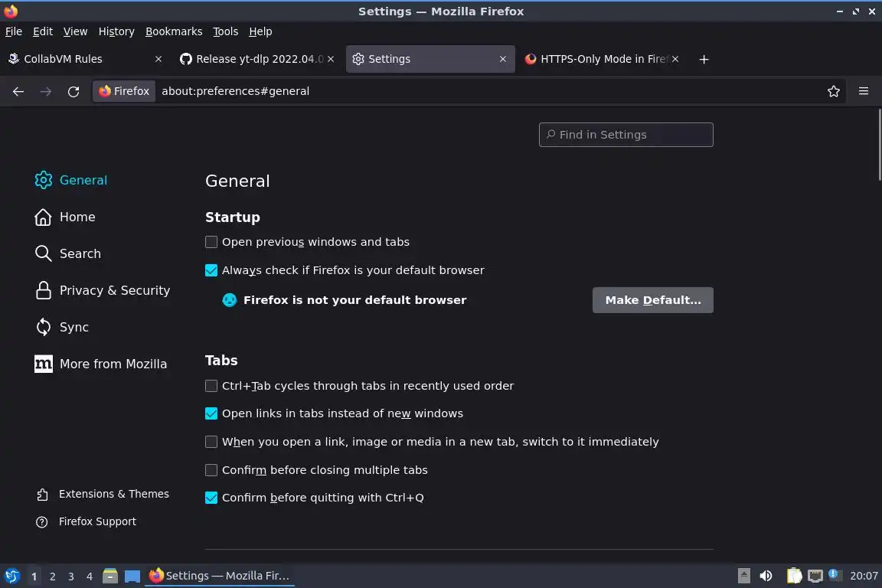This screenshot has width=882, height=588.
Task: Reload the current page
Action: tap(73, 91)
